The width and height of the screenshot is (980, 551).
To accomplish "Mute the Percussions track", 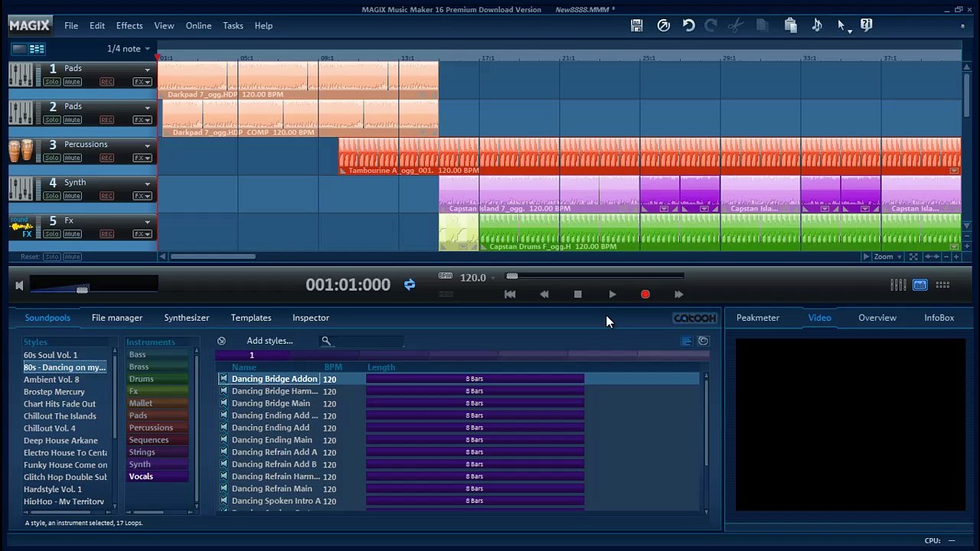I will 73,158.
